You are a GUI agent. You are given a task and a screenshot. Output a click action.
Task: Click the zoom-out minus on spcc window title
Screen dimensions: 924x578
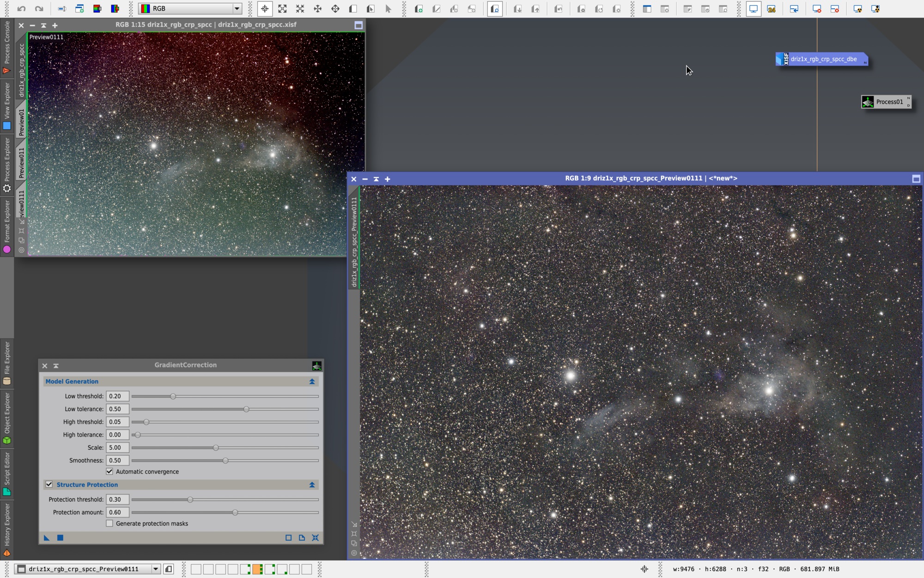tap(32, 25)
